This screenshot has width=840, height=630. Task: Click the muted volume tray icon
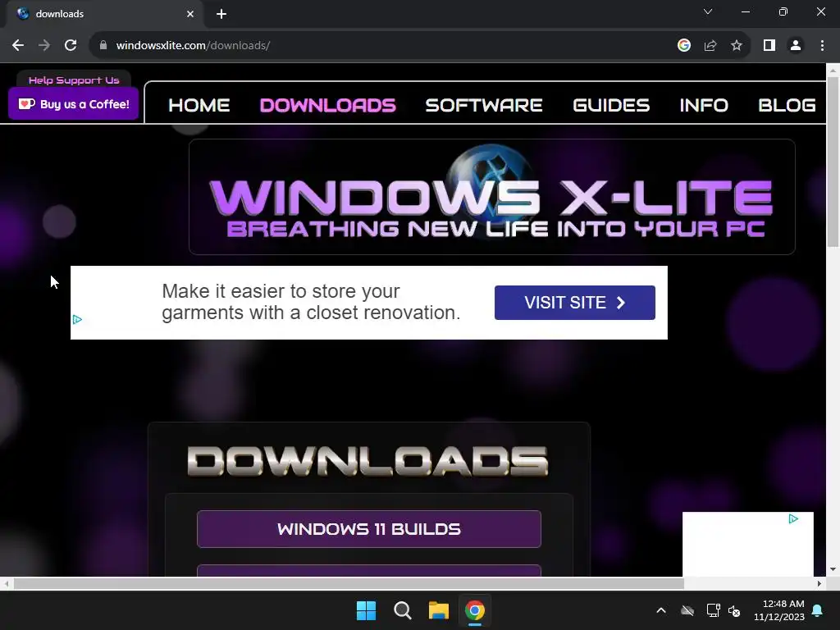[734, 610]
